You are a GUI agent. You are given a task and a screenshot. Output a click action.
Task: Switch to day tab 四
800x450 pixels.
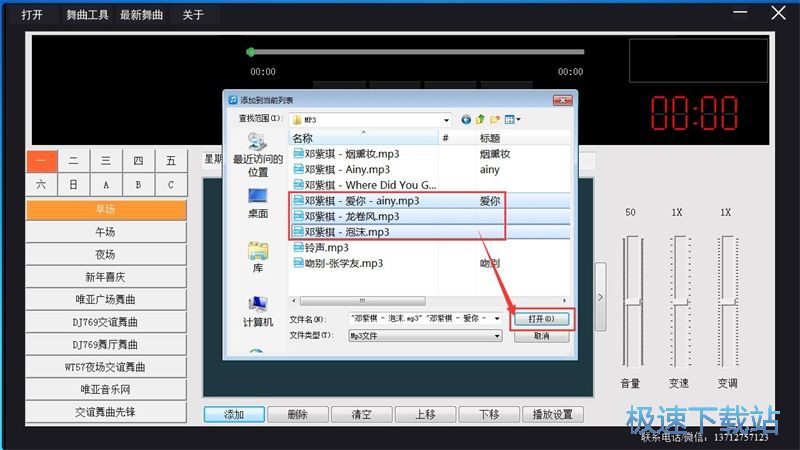click(x=138, y=161)
